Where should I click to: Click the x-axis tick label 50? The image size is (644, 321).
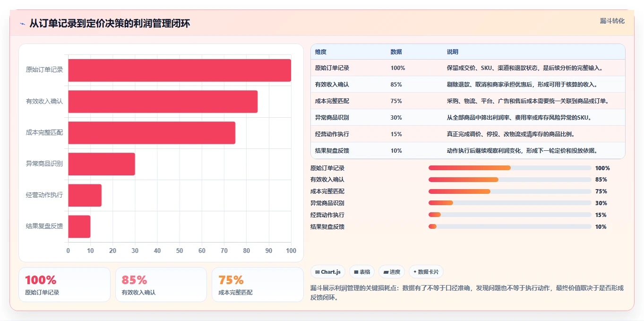coord(180,251)
